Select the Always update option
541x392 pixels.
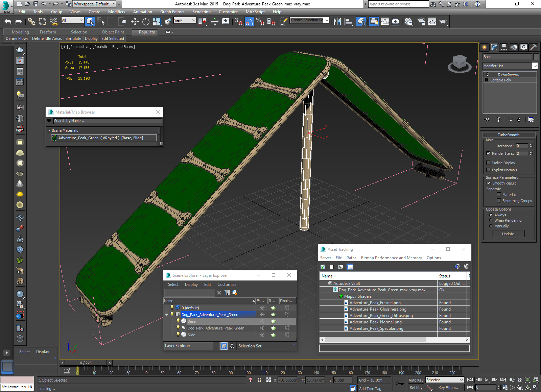coord(491,215)
